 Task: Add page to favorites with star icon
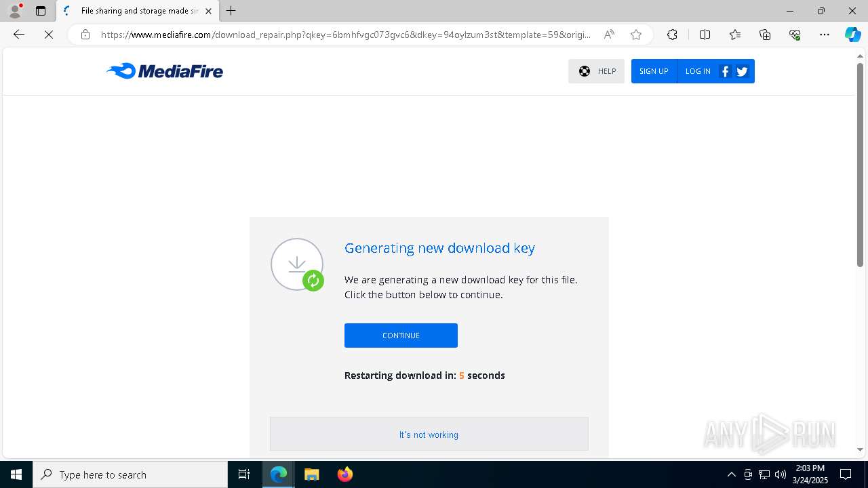[x=636, y=35]
